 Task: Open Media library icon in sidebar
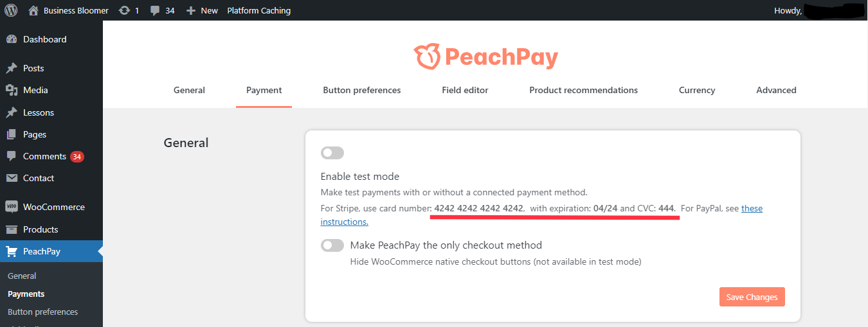[x=12, y=90]
